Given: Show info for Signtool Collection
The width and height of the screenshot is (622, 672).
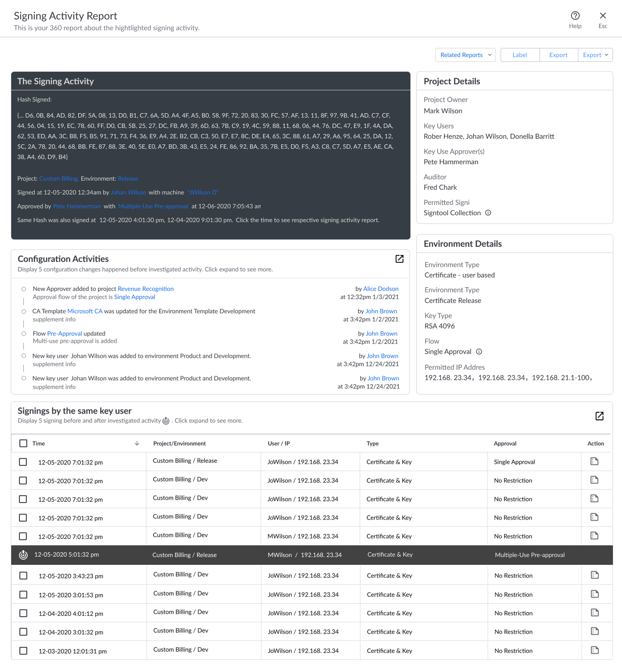Looking at the screenshot, I should point(488,213).
